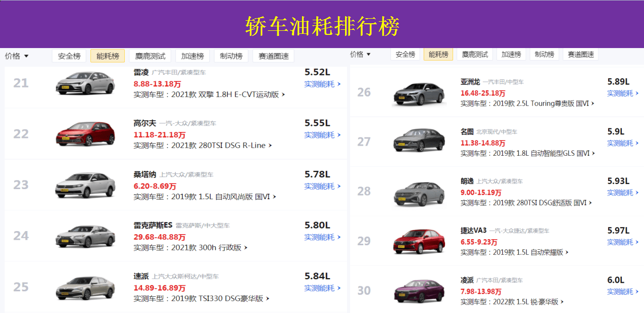This screenshot has height=313, width=644.
Task: Select the right panel 加速榜 tab
Action: (x=511, y=55)
